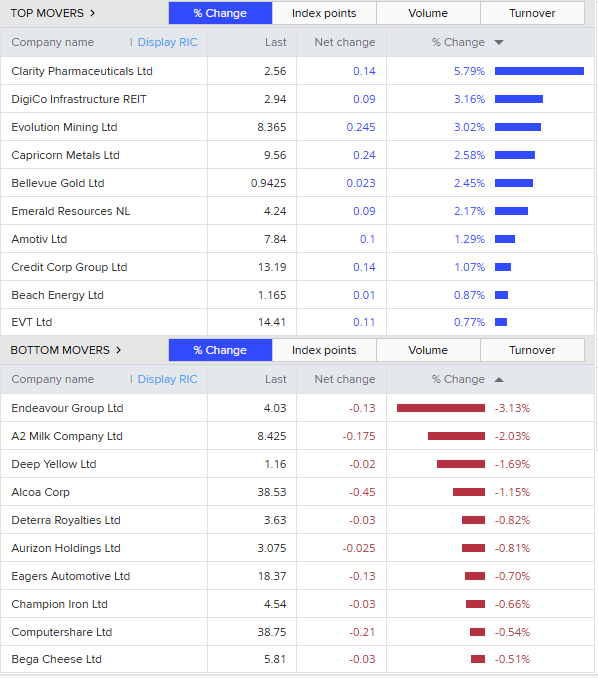
Task: Select Emerald Resources NL company name
Action: pos(71,211)
